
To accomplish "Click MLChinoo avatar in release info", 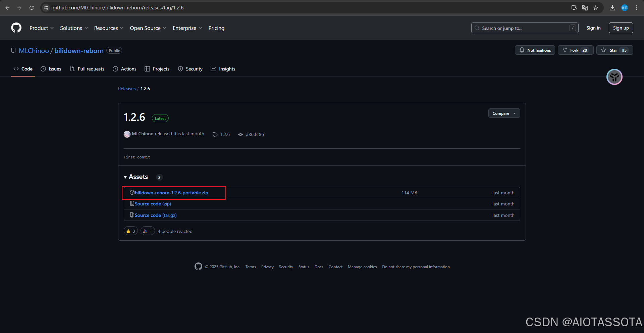I will pyautogui.click(x=127, y=134).
